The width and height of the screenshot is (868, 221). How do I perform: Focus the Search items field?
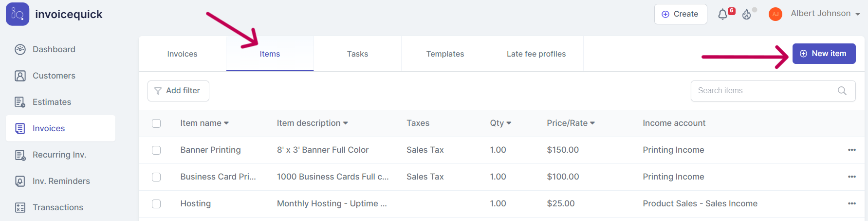[764, 91]
